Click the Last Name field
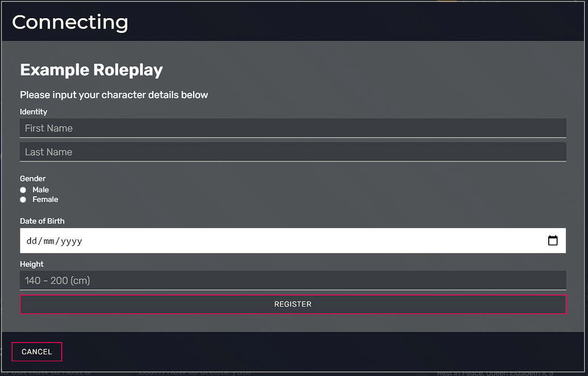The height and width of the screenshot is (376, 588). click(293, 152)
